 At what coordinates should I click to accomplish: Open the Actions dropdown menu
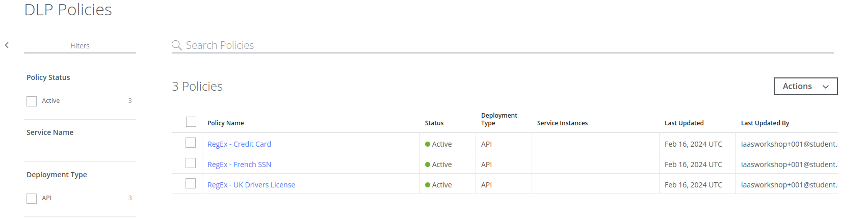[805, 87]
